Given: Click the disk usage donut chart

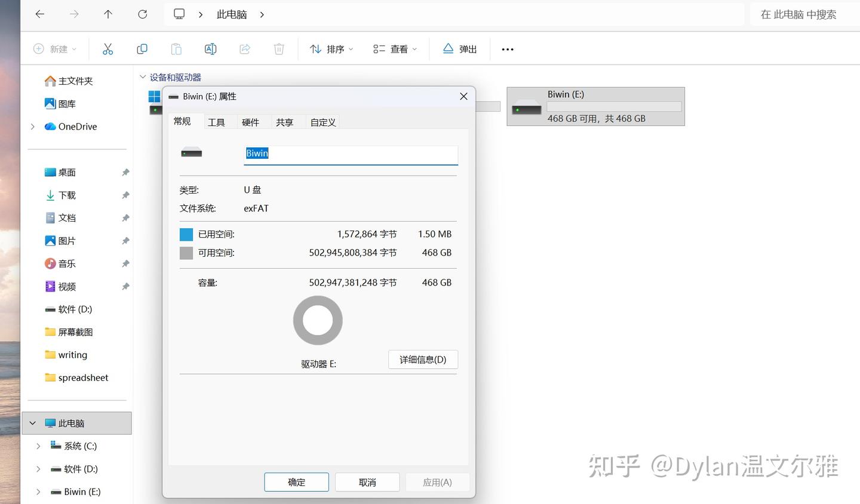Looking at the screenshot, I should pyautogui.click(x=318, y=321).
